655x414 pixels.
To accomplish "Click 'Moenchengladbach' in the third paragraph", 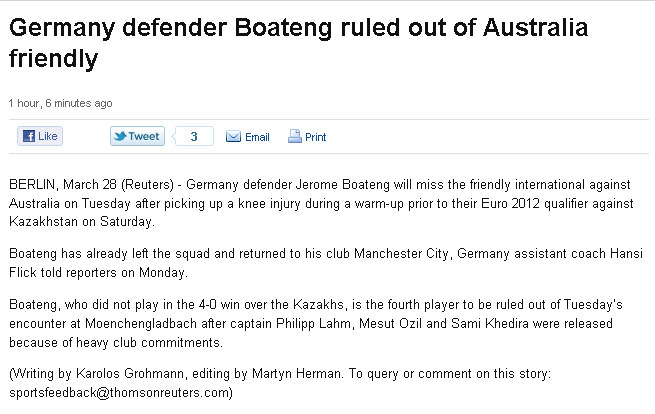I will click(141, 323).
